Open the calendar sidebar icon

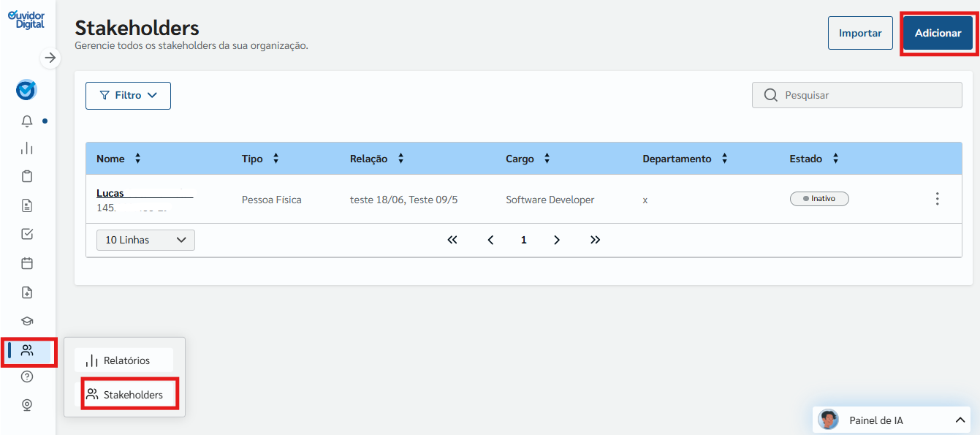point(27,263)
